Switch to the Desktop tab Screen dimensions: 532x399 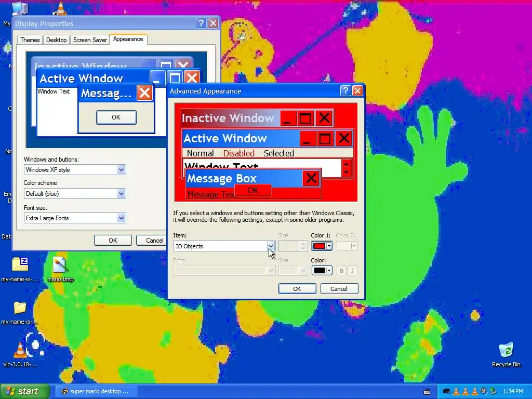click(56, 39)
